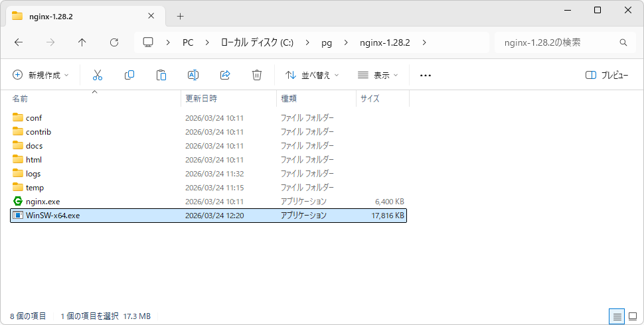Viewport: 644px width, 325px height.
Task: Open the 並べ替え sort dropdown
Action: 312,75
